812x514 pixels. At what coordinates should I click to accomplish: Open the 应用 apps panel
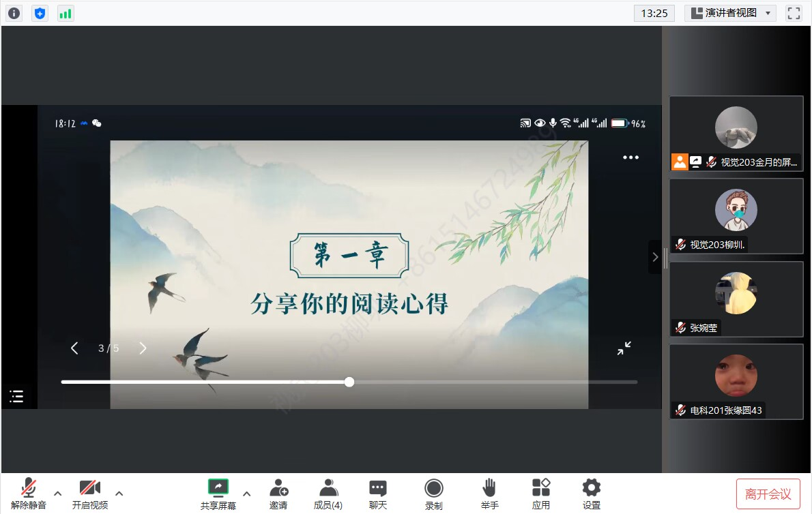click(x=541, y=494)
